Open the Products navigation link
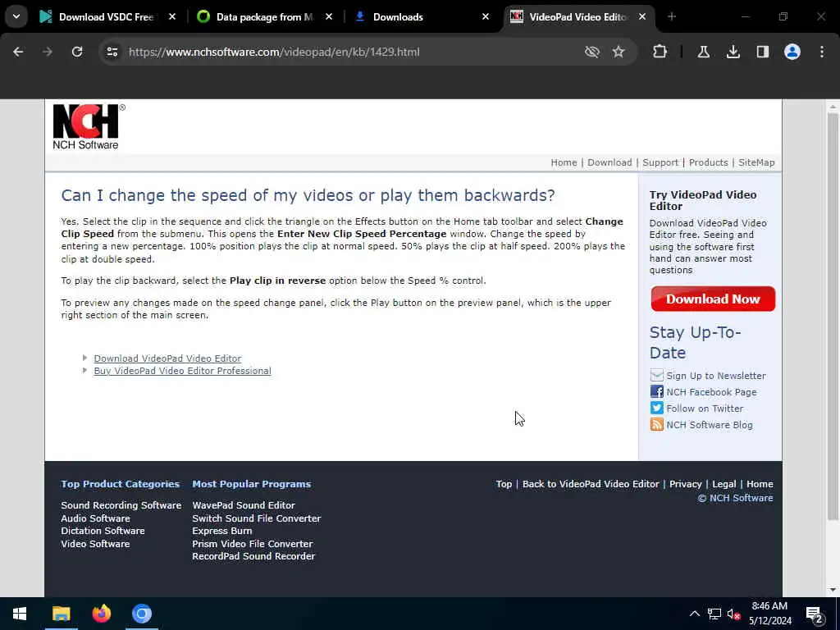This screenshot has height=630, width=840. click(x=708, y=162)
